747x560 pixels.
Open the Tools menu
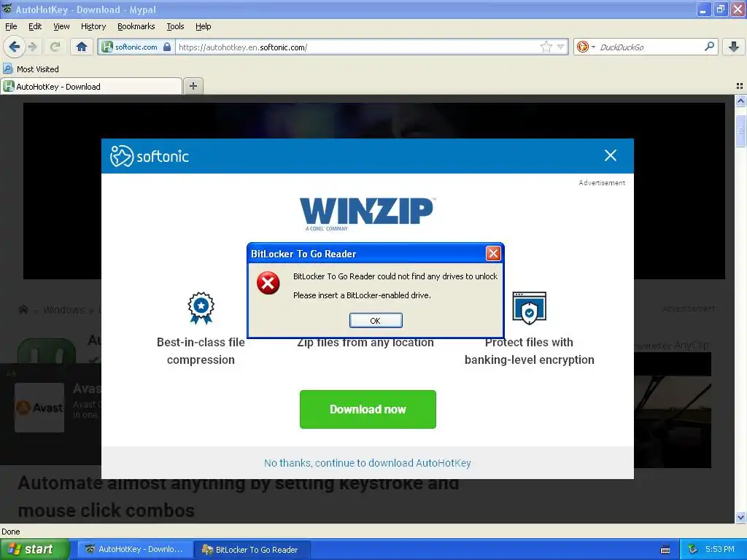pos(175,26)
